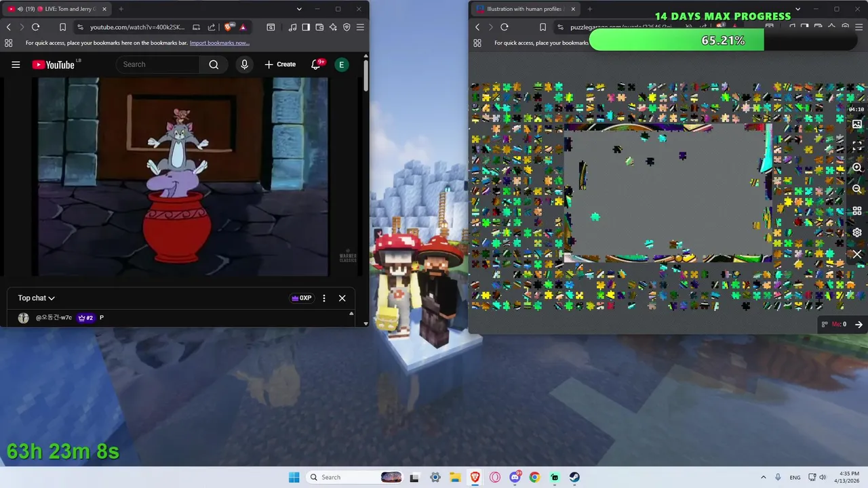The height and width of the screenshot is (488, 868).
Task: Open the YouTube hamburger guide menu
Action: point(16,64)
